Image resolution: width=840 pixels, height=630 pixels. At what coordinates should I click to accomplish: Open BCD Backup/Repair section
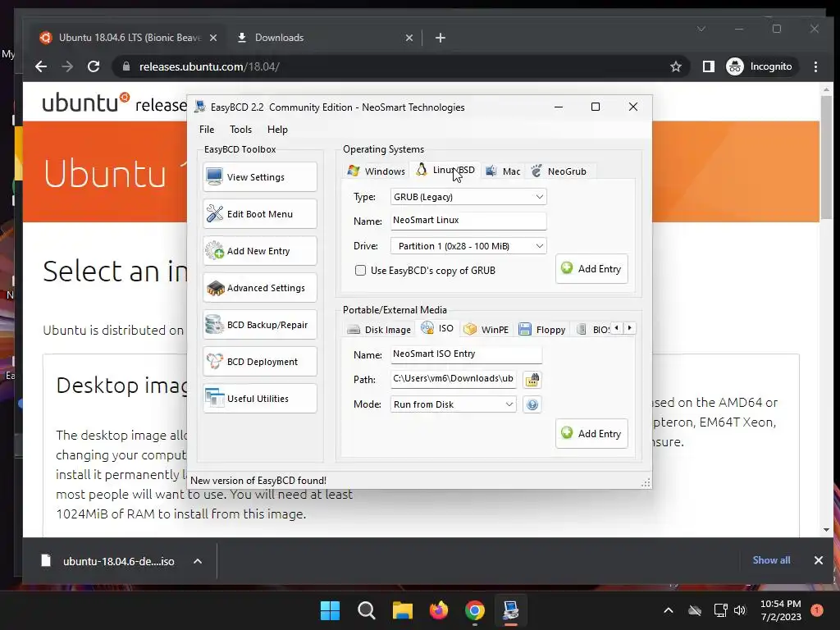(x=260, y=325)
